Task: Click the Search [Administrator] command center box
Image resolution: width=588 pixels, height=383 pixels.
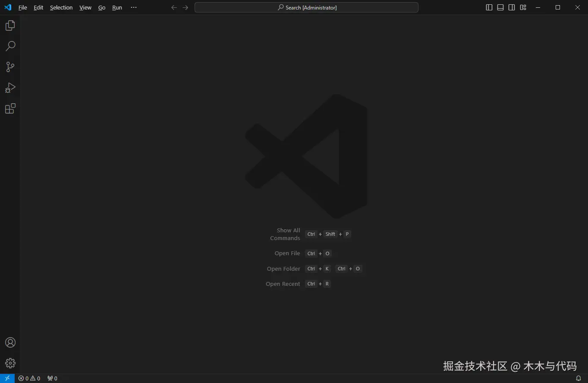Action: [x=306, y=7]
